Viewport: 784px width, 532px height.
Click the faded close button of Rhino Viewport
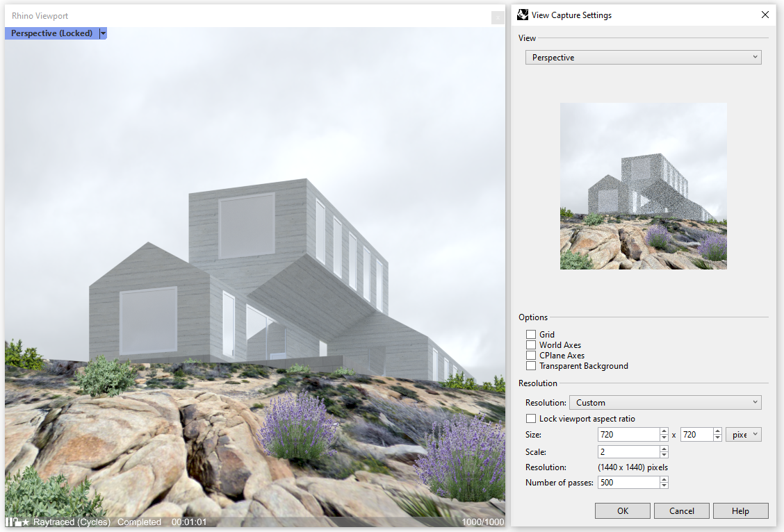click(x=498, y=18)
